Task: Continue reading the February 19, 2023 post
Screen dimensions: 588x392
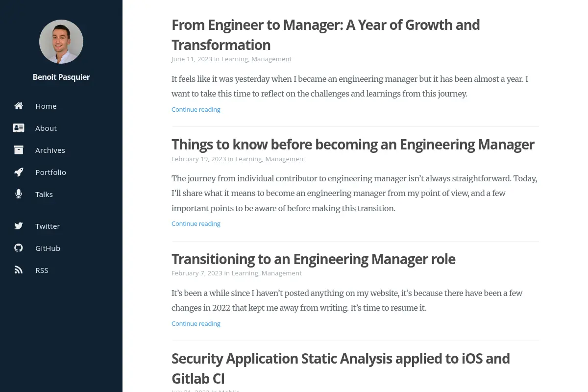Action: tap(196, 223)
